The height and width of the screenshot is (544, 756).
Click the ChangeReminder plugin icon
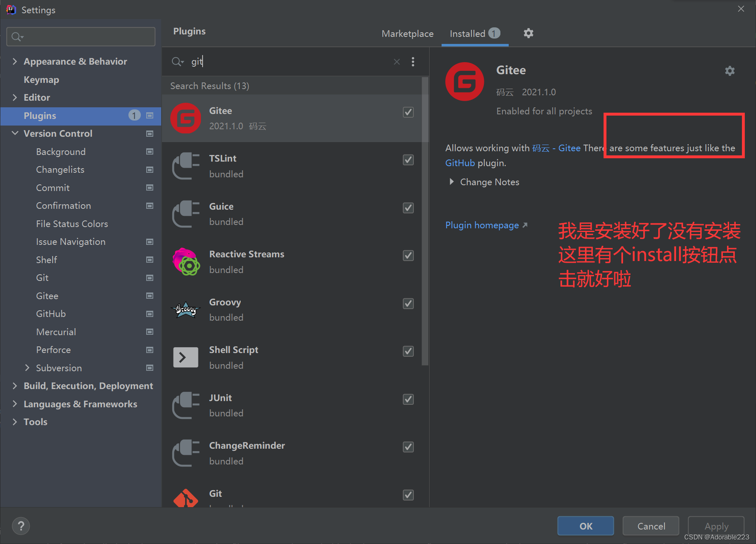(186, 453)
